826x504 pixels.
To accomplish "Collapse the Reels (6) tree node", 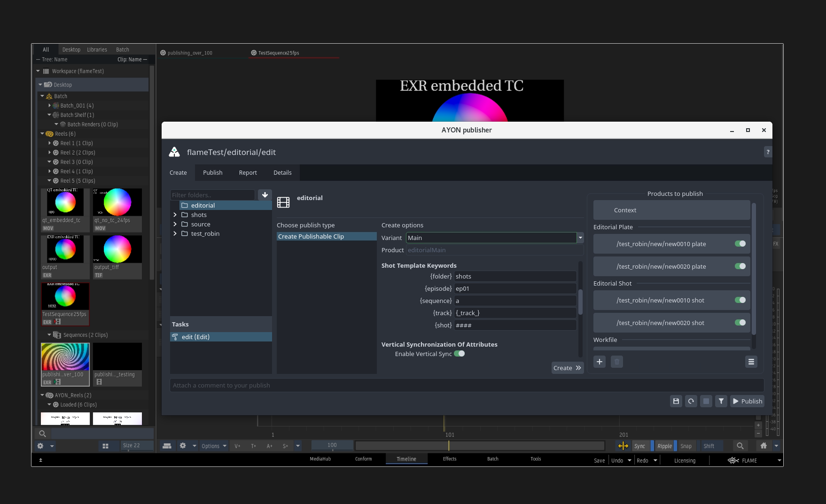I will click(42, 134).
